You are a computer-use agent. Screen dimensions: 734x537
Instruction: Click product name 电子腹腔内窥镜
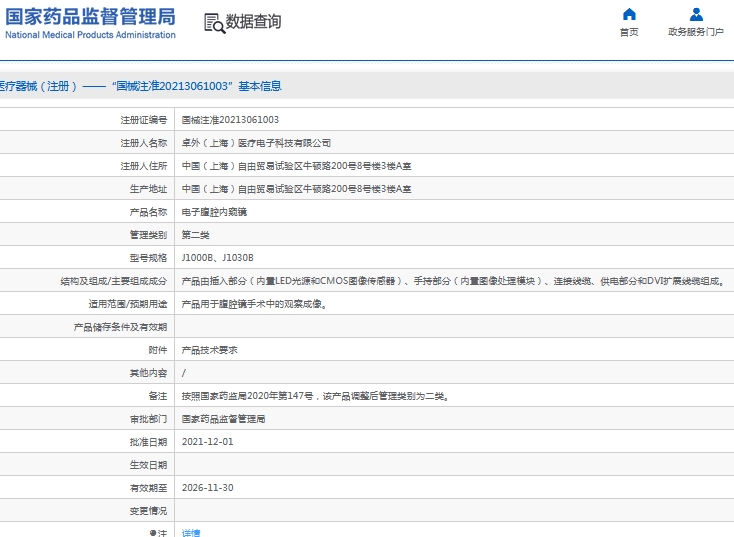pos(214,212)
